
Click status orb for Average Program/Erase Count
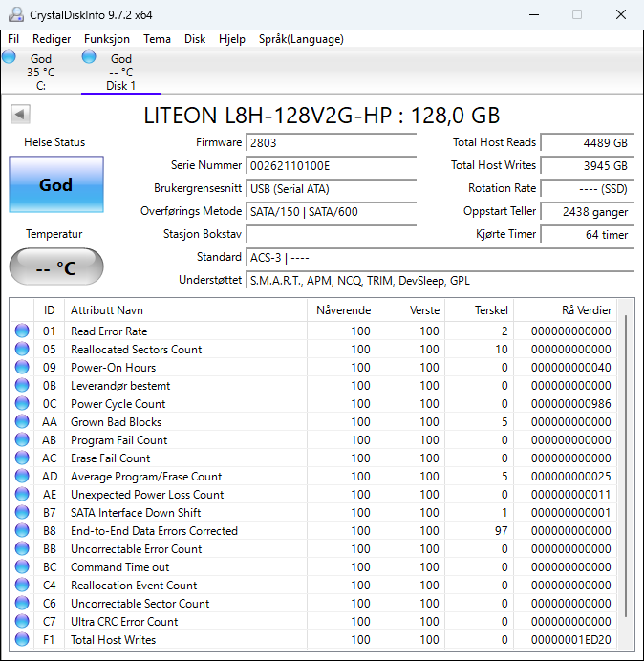tap(22, 476)
